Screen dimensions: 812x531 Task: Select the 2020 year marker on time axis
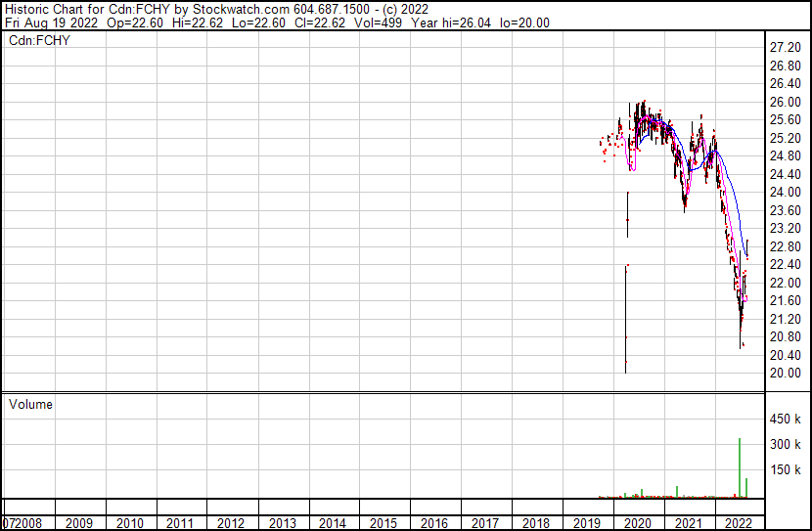point(638,523)
